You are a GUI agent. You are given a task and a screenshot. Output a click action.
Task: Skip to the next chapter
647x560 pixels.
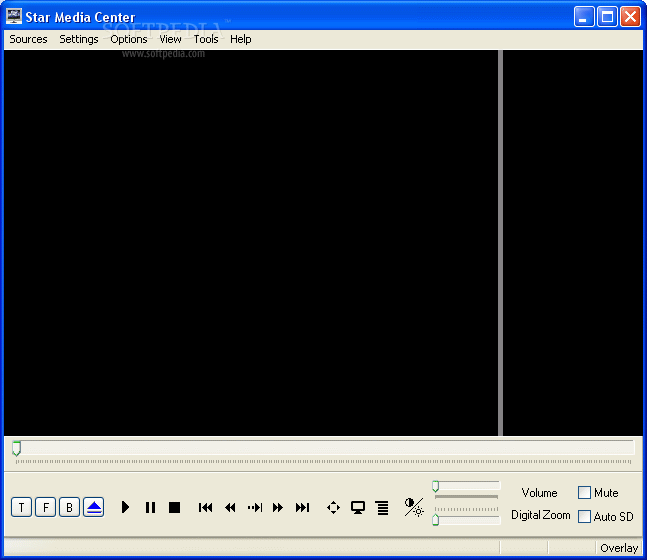pos(302,507)
